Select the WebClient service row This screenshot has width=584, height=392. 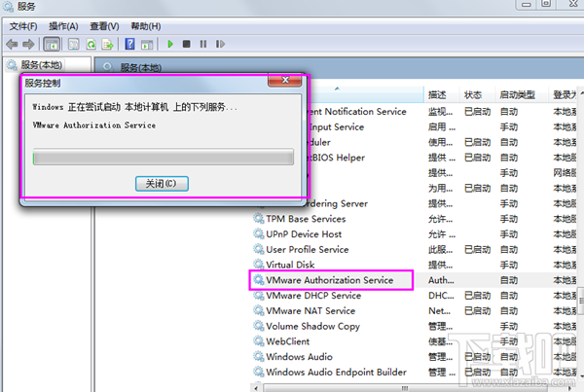click(415, 341)
